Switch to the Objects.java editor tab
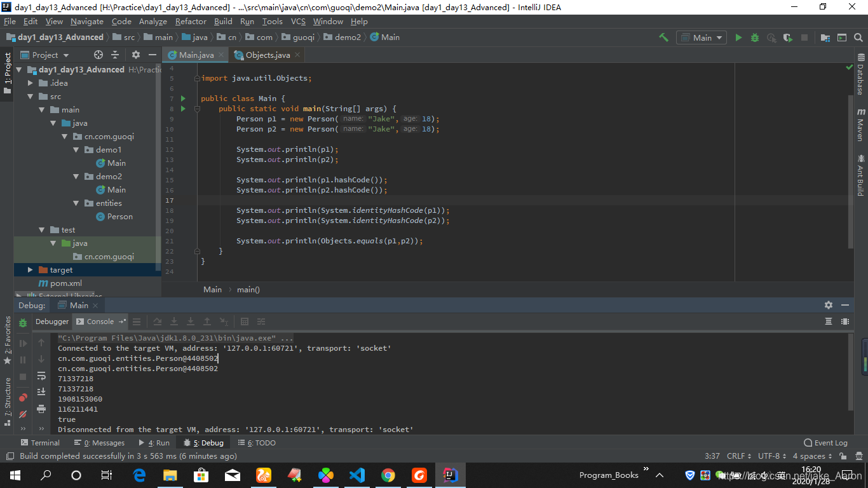This screenshot has width=868, height=488. (267, 55)
